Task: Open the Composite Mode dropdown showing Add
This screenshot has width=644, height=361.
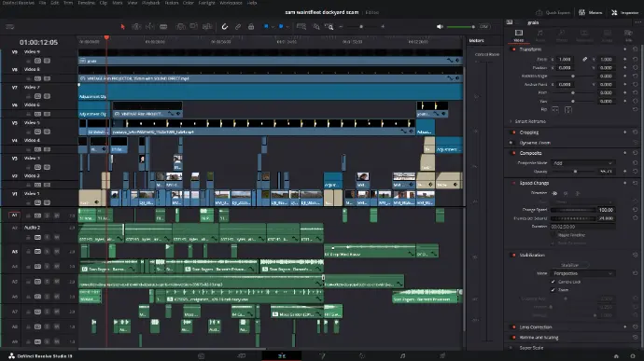Action: tap(582, 163)
